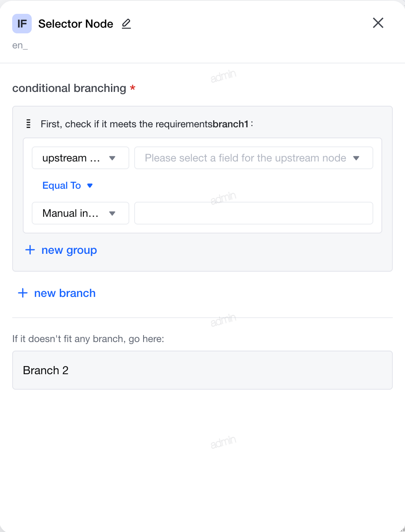Close the Selector Node panel
The image size is (405, 532).
(378, 23)
